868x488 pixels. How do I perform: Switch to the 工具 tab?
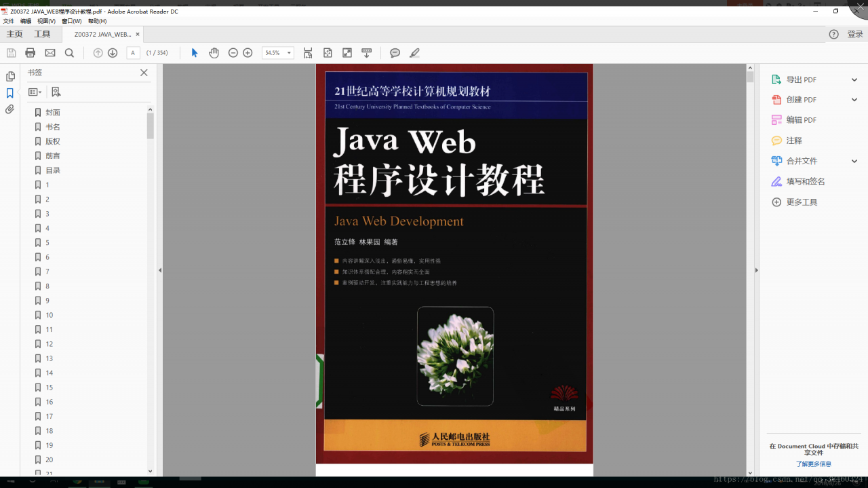[42, 34]
